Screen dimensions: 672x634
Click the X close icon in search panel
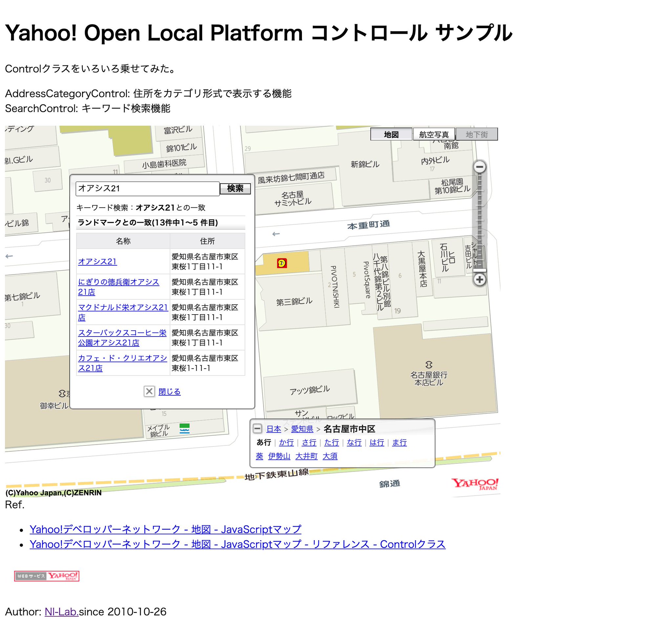pyautogui.click(x=149, y=391)
